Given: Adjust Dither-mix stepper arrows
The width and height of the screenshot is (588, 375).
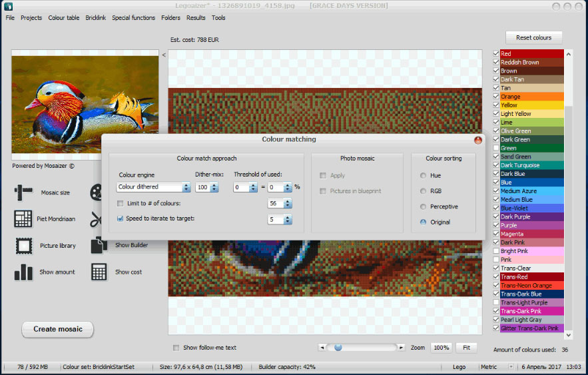Looking at the screenshot, I should coord(214,187).
